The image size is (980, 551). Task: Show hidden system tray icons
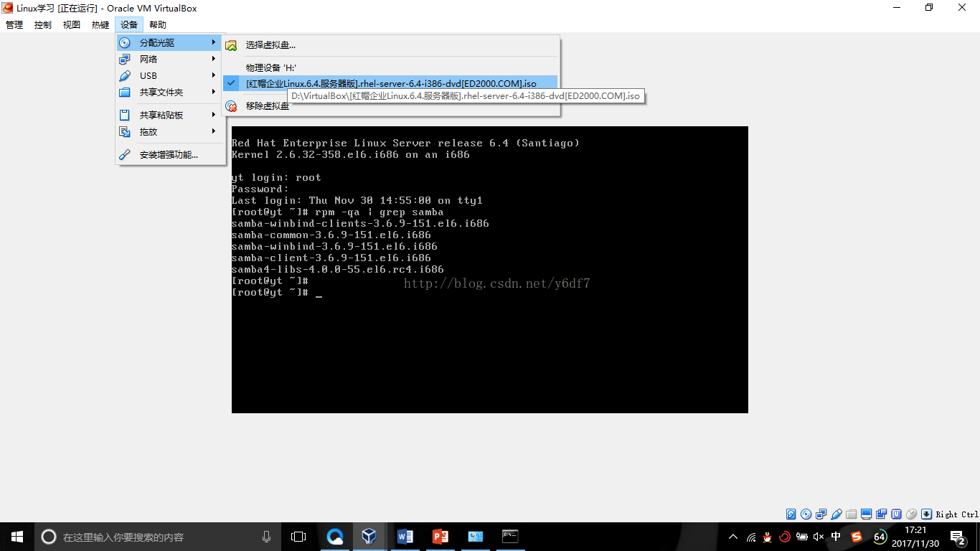[733, 537]
